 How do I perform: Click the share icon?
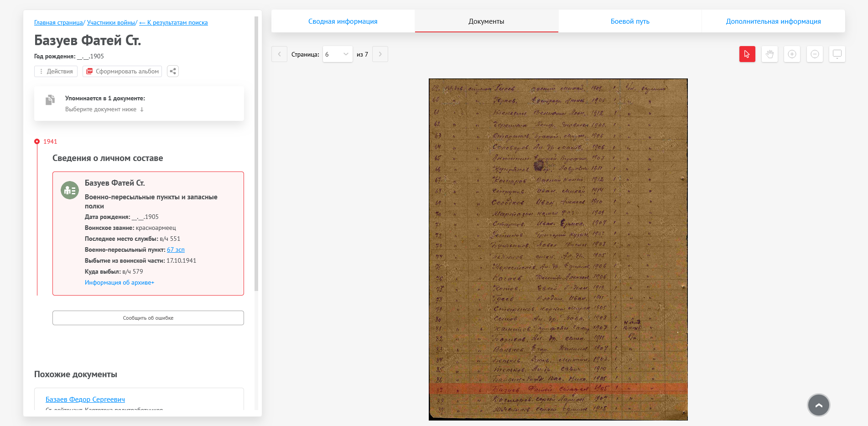tap(173, 71)
